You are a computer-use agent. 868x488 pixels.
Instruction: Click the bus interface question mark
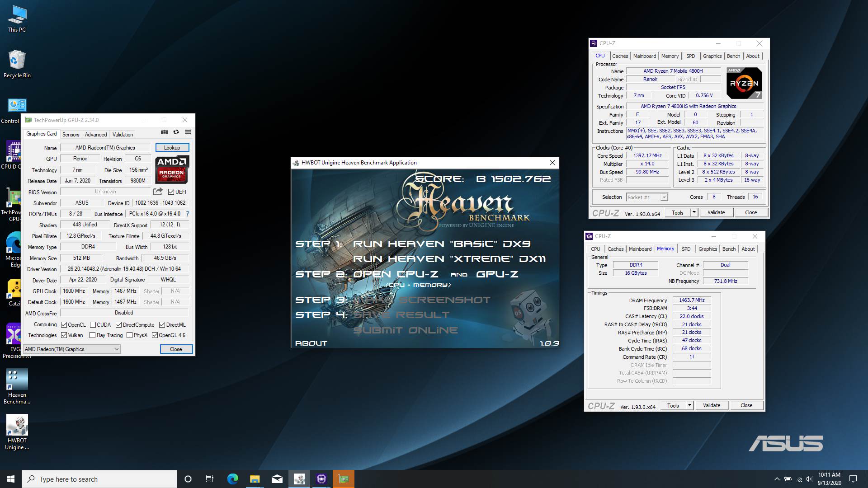point(188,214)
